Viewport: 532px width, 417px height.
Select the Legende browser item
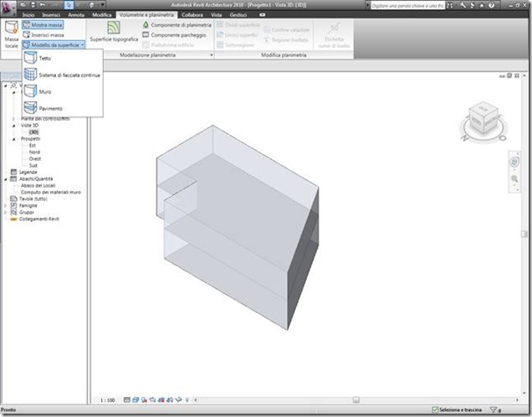coord(28,172)
